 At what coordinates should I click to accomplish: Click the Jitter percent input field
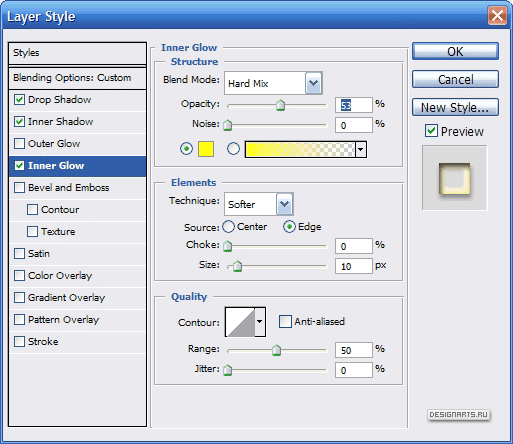[354, 370]
